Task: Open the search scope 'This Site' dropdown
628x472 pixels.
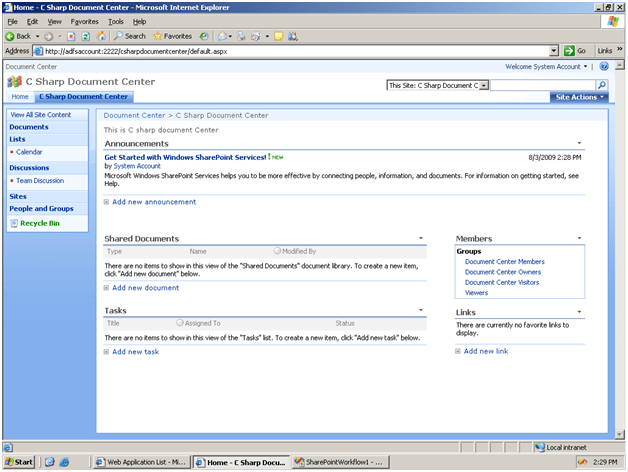Action: [x=484, y=85]
